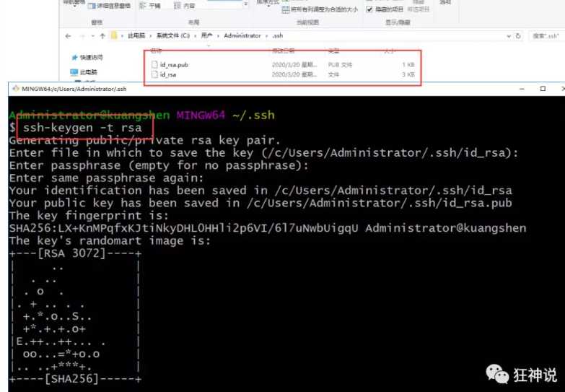The height and width of the screenshot is (392, 565).
Task: Navigate to 系统文件 (C:) breadcrumb
Action: click(173, 35)
